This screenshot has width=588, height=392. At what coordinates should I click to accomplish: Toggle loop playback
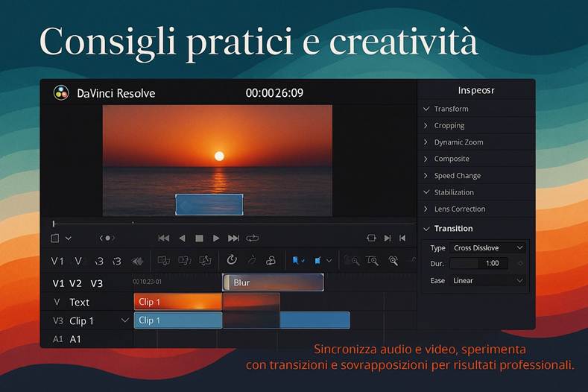[x=253, y=238]
